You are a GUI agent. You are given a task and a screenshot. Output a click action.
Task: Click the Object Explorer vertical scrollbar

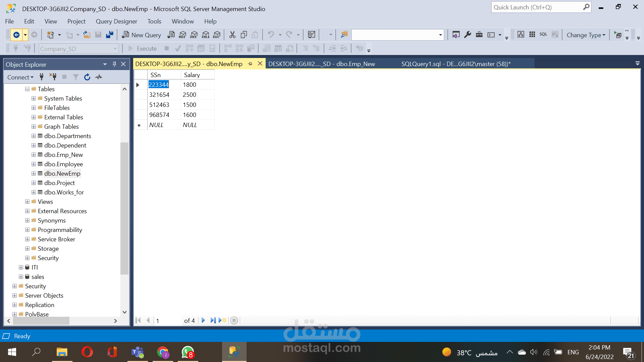124,208
